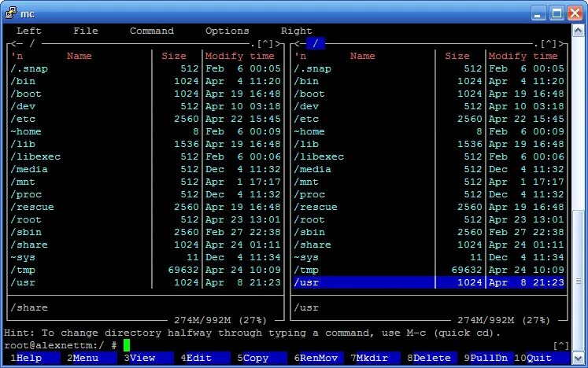Open right panel history list [^]
588x368 pixels.
(x=549, y=43)
